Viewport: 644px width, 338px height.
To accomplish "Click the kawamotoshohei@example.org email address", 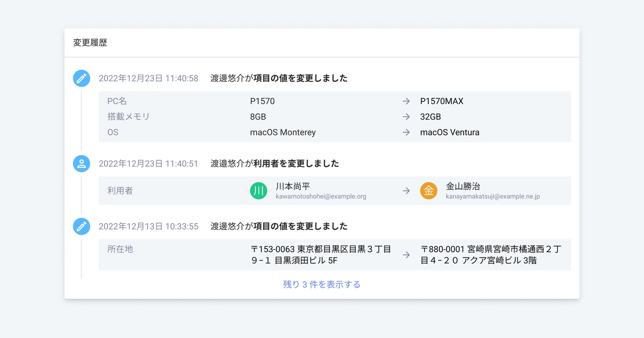I will pos(321,196).
